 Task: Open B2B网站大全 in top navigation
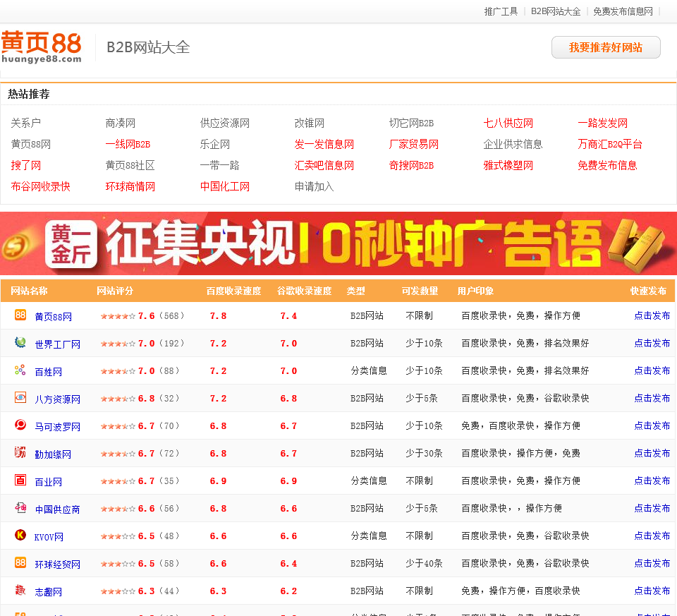pos(556,11)
